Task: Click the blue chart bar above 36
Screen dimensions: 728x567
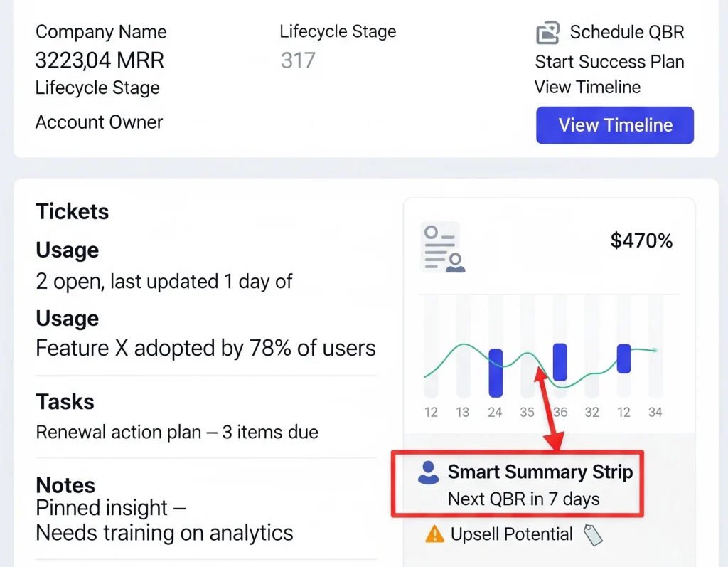Action: (x=560, y=362)
